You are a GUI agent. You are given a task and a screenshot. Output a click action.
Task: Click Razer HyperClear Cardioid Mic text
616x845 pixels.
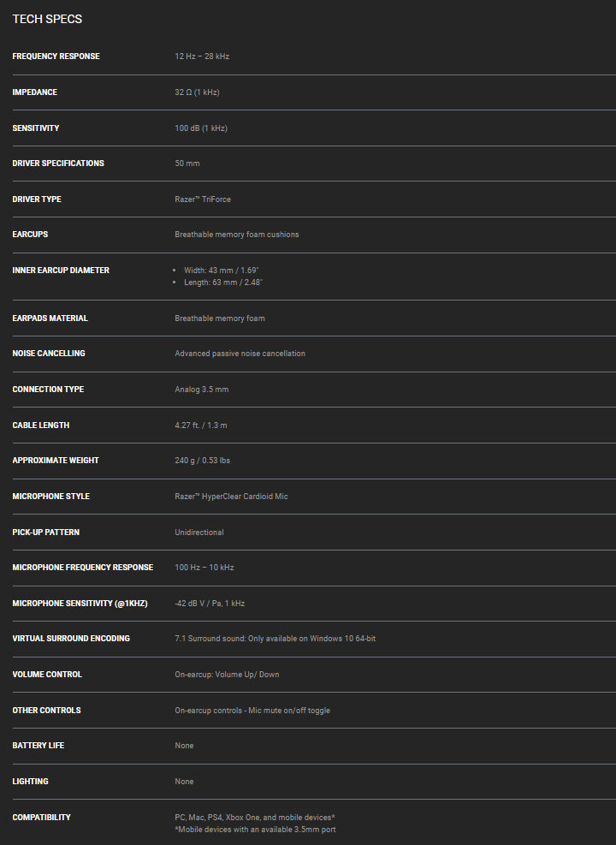click(x=231, y=497)
